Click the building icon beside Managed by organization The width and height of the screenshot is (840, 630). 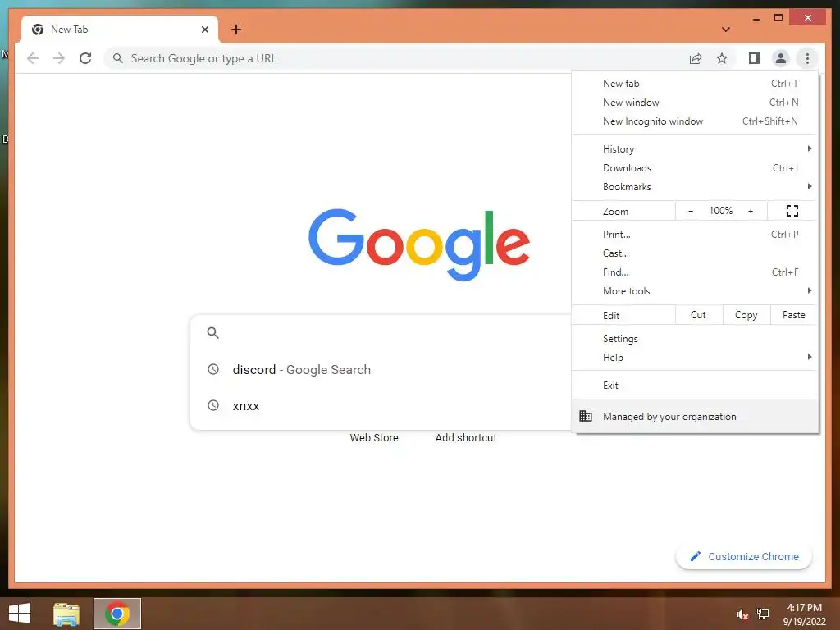pyautogui.click(x=586, y=416)
